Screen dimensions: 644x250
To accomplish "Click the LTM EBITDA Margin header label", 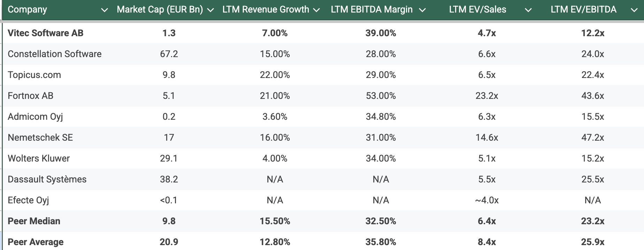I will [372, 9].
